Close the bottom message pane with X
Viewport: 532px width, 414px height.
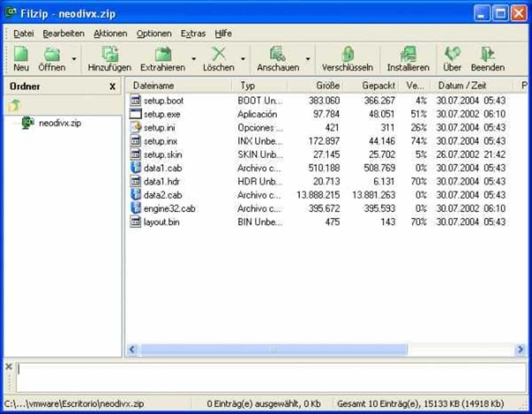9,367
